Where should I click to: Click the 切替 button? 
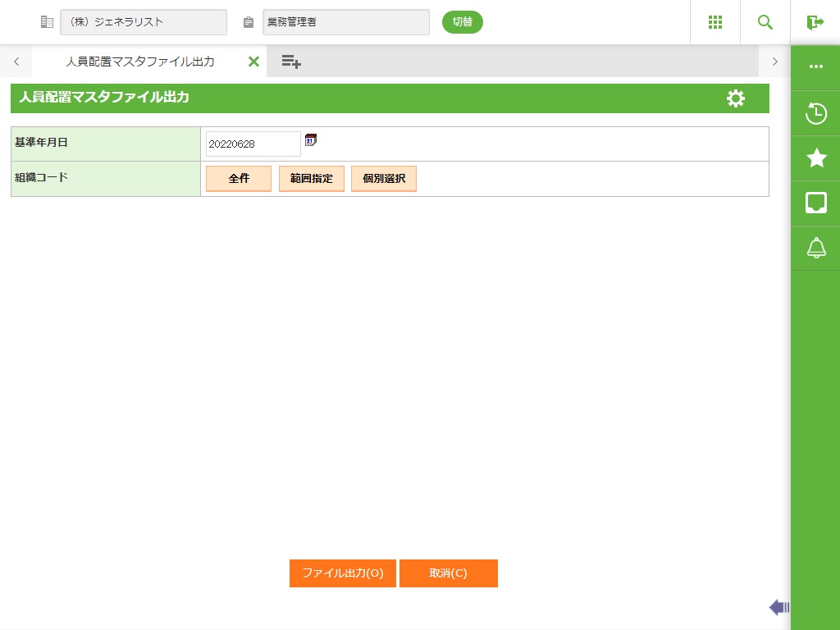click(x=463, y=22)
